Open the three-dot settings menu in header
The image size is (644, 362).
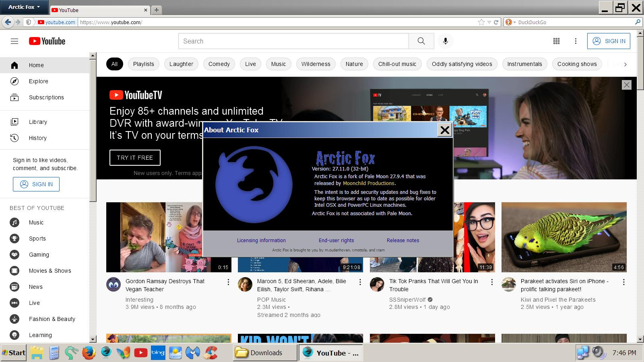pyautogui.click(x=576, y=41)
